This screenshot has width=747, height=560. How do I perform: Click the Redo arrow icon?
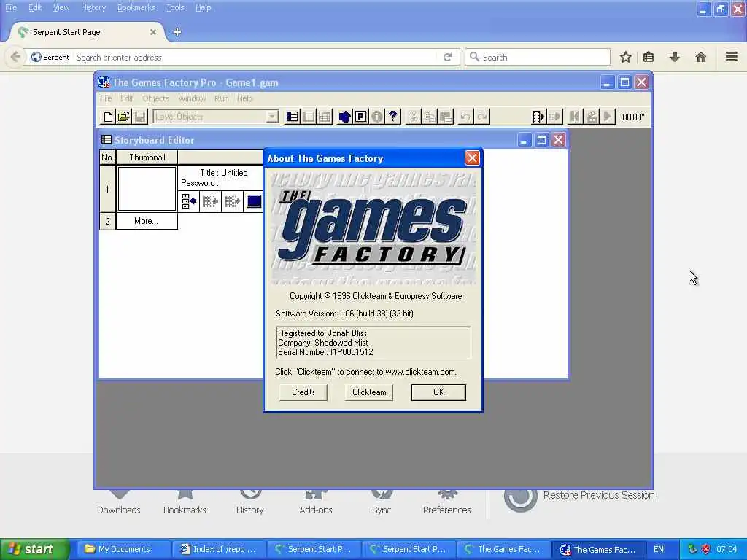pos(481,117)
